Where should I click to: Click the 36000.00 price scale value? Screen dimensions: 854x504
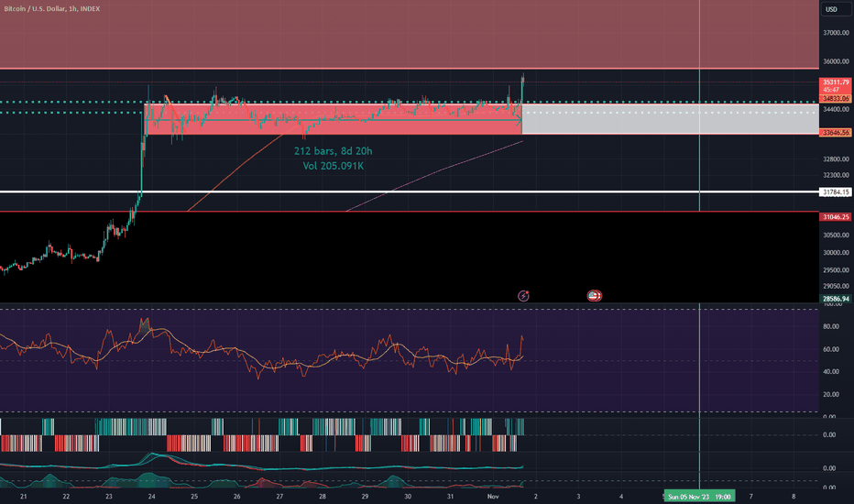[836, 61]
